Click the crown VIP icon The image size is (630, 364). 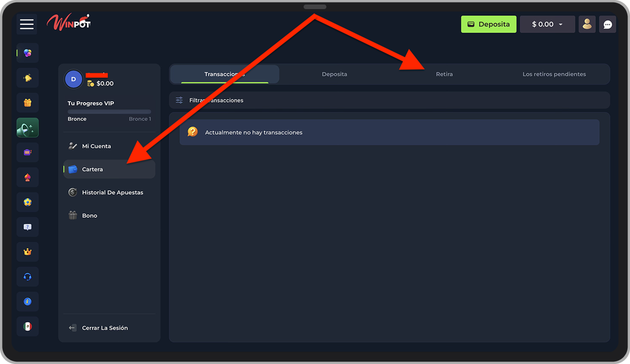coord(28,252)
